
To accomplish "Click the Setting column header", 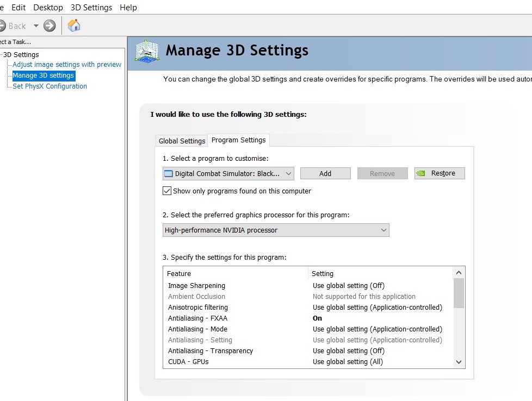I will pyautogui.click(x=380, y=273).
